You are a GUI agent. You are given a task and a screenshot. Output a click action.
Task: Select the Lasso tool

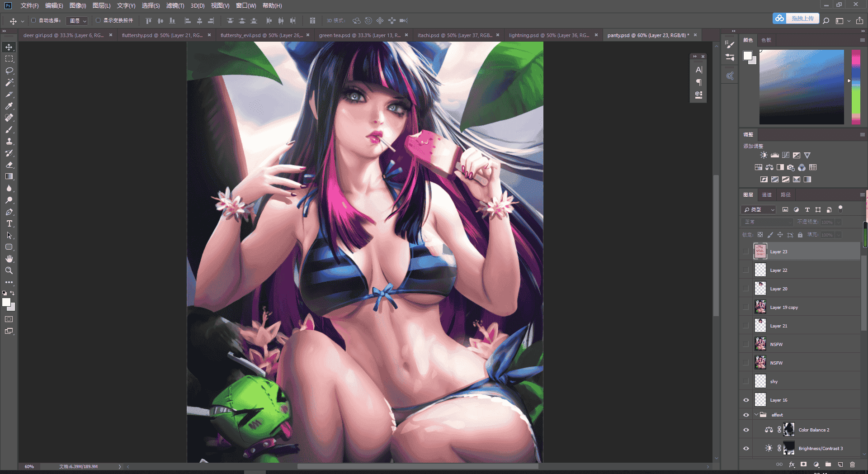[9, 71]
